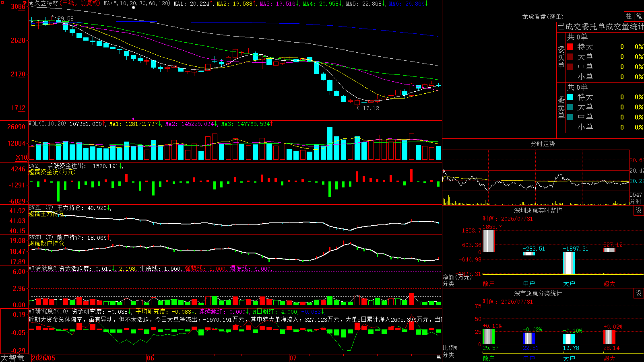Image resolution: width=644 pixels, height=362 pixels.
Task: Select the 07 month marker on the timeline
Action: [293, 358]
